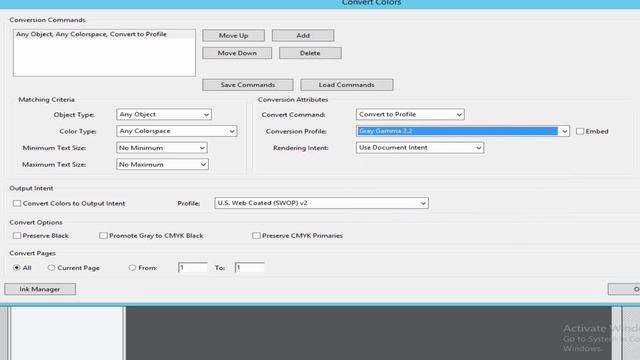This screenshot has width=640, height=360.
Task: Open the Color Type dropdown
Action: click(x=177, y=131)
